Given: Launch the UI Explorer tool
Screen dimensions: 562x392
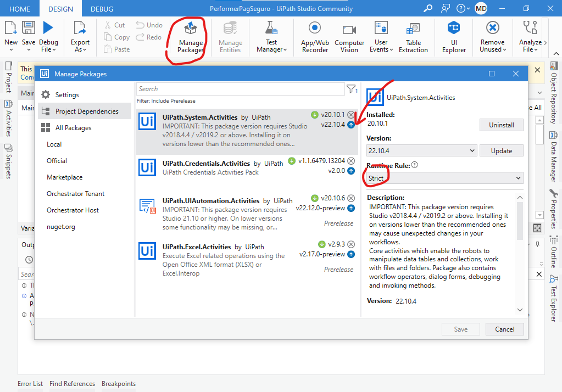Looking at the screenshot, I should [454, 37].
